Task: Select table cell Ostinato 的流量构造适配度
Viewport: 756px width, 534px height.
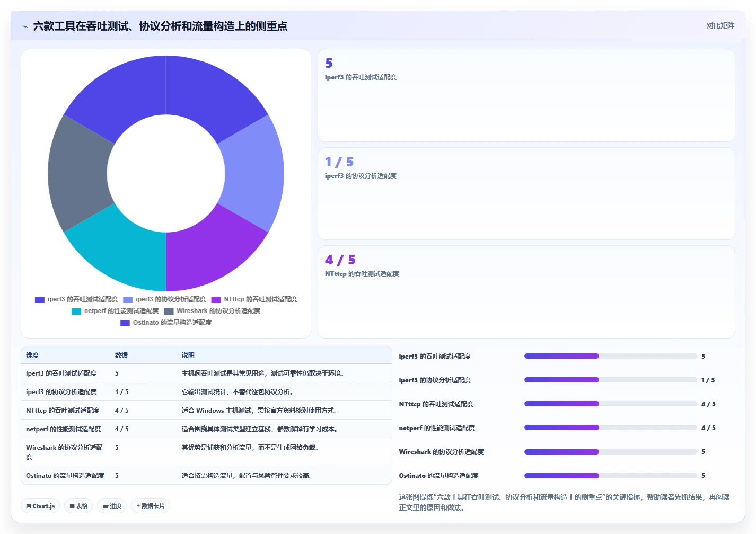Action: tap(65, 476)
